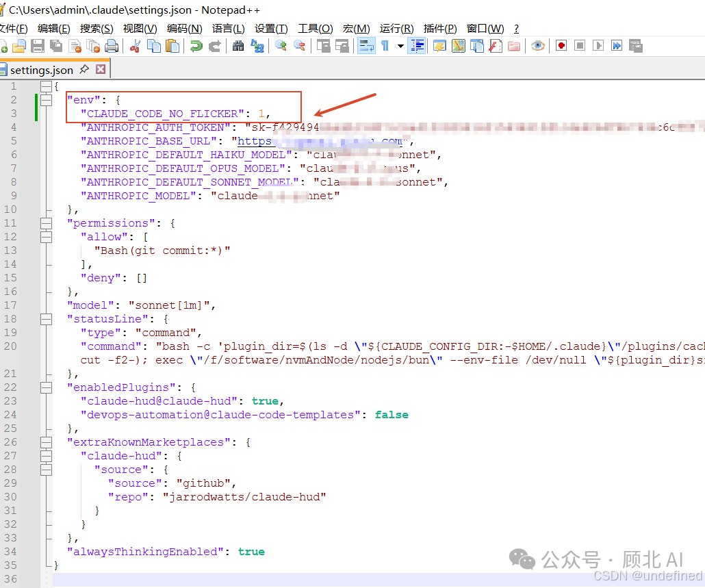Toggle file monitoring eye icon
This screenshot has width=705, height=588.
tap(538, 46)
